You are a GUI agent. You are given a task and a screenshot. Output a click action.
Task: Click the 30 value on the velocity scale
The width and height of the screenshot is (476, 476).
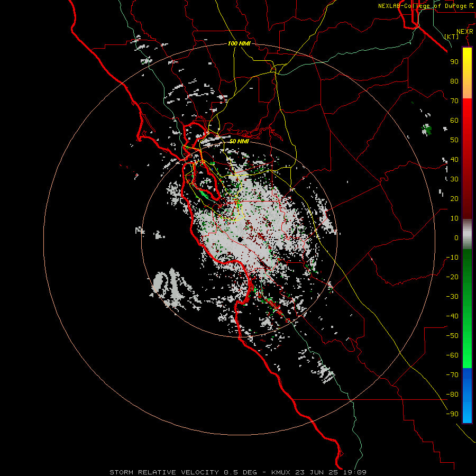pyautogui.click(x=454, y=179)
